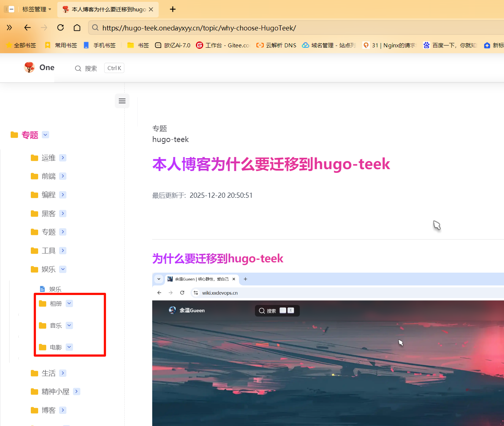The width and height of the screenshot is (504, 426).
Task: Click the browser reload page icon
Action: coord(61,28)
